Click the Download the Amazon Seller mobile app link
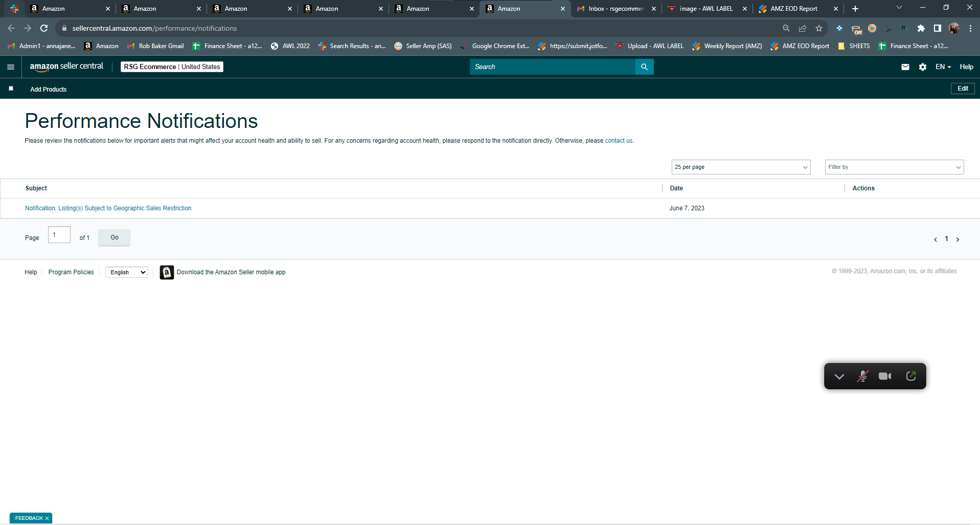The width and height of the screenshot is (980, 525). [x=231, y=272]
